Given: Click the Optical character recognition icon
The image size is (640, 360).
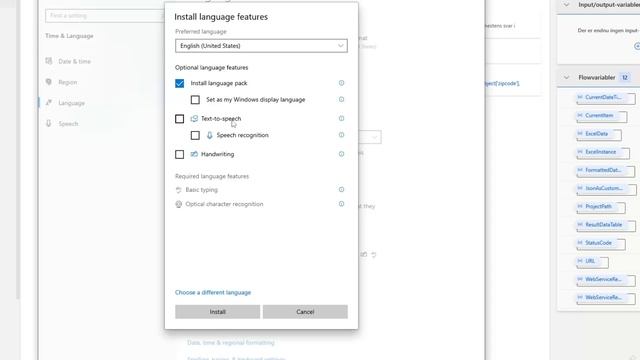Looking at the screenshot, I should pyautogui.click(x=178, y=204).
